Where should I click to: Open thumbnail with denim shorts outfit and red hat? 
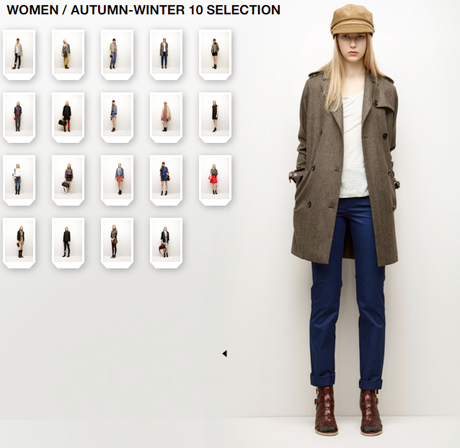coord(117,118)
